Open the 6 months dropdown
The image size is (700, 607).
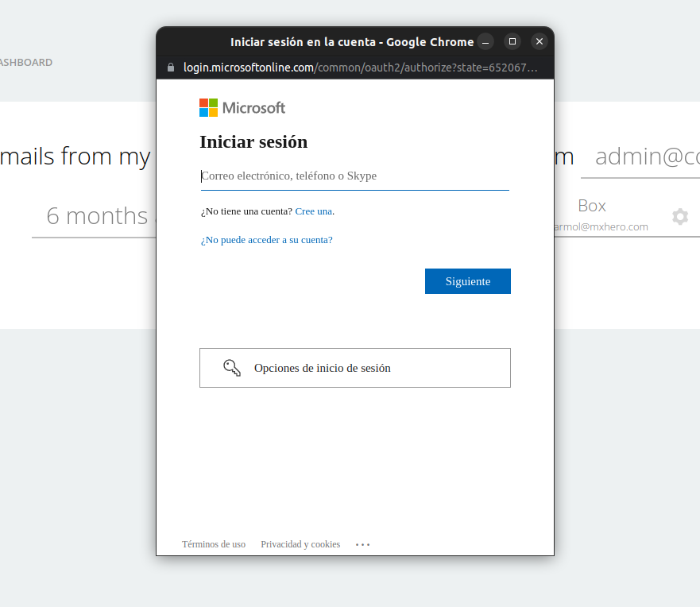(95, 216)
